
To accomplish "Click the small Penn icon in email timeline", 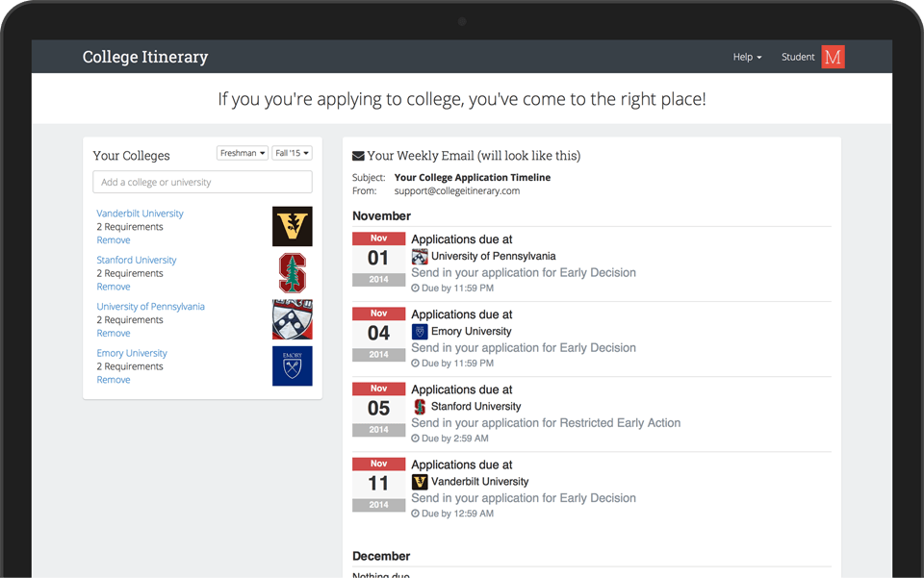I will 420,257.
